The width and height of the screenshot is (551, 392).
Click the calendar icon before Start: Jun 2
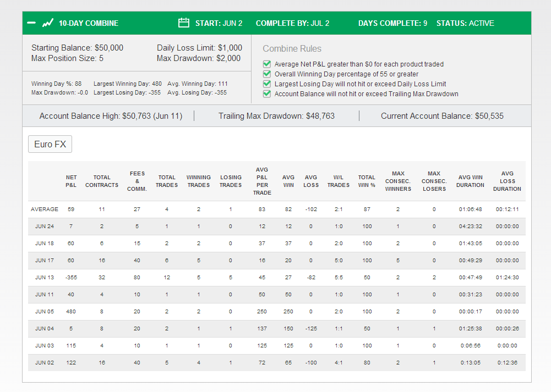coord(184,23)
